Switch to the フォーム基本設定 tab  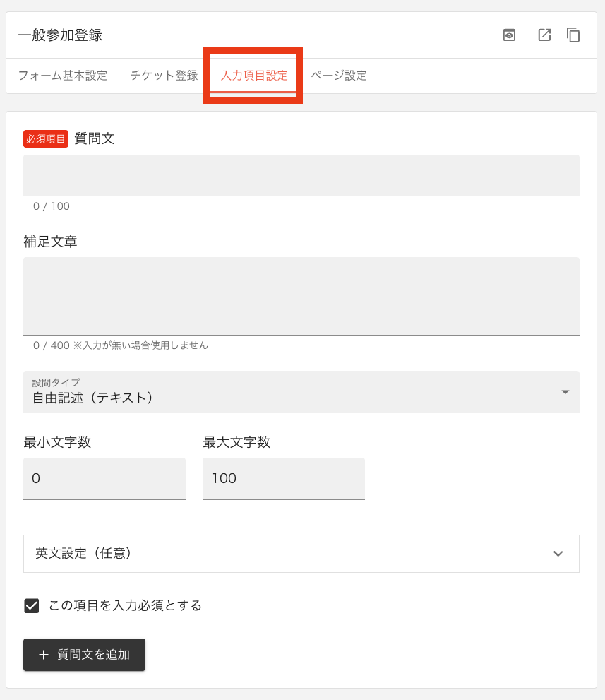point(61,76)
